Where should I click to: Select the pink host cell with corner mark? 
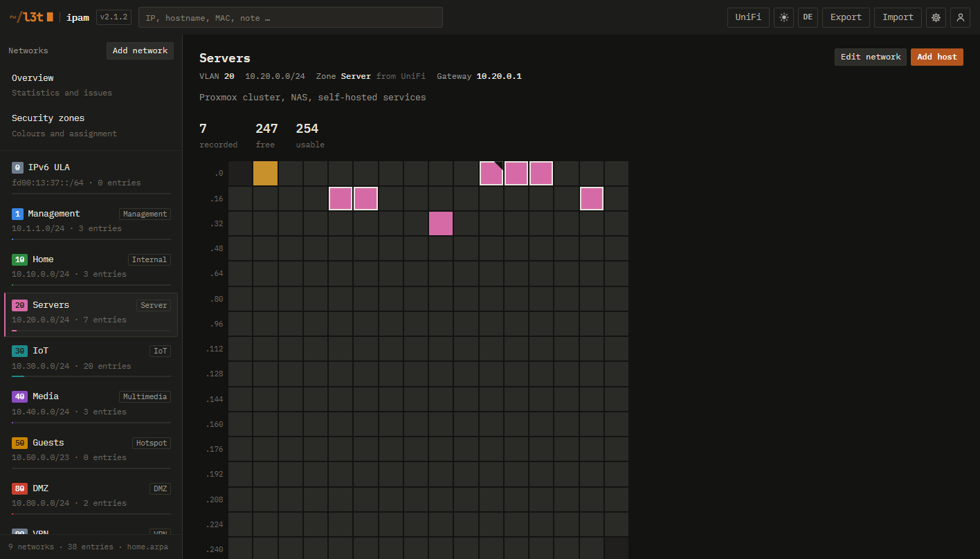click(x=491, y=173)
